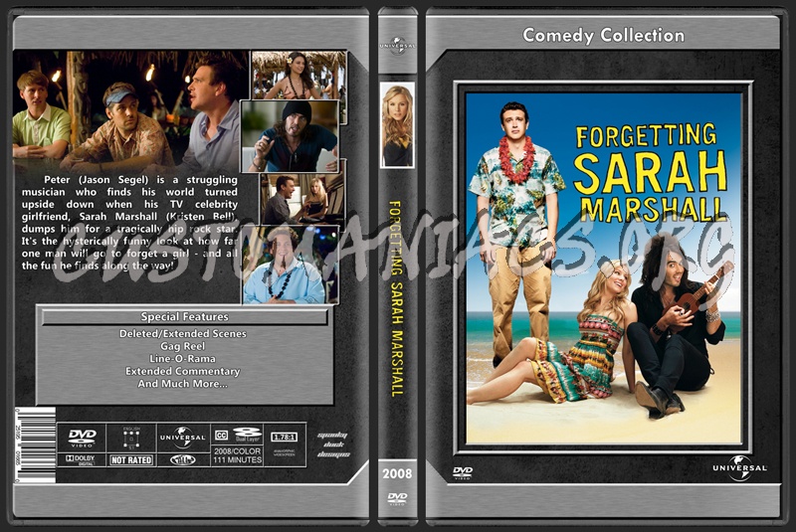Click the 'Gag Reel' feature line
796x532 pixels.
coord(183,346)
